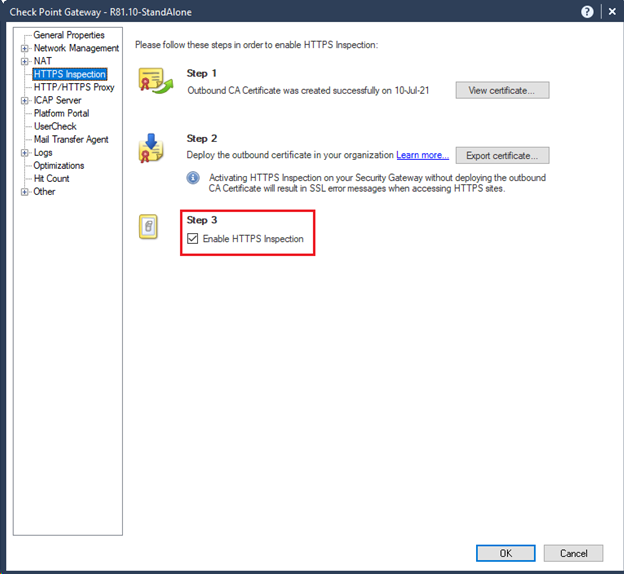Open the HTTP/HTTPS Proxy page
Screen dimensions: 624x574
(74, 87)
